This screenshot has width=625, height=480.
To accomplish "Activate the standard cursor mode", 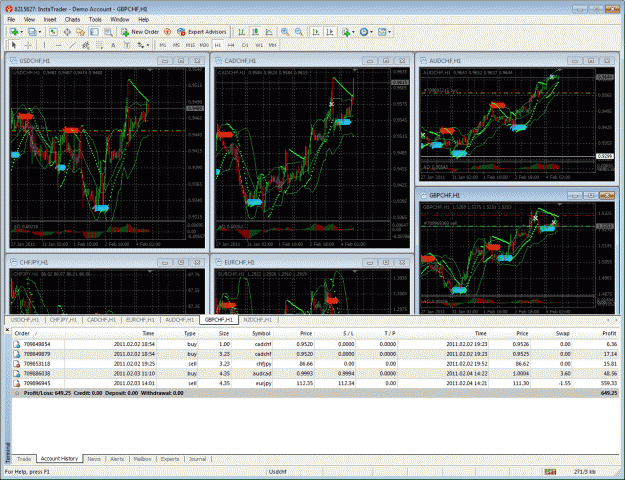I will click(14, 45).
